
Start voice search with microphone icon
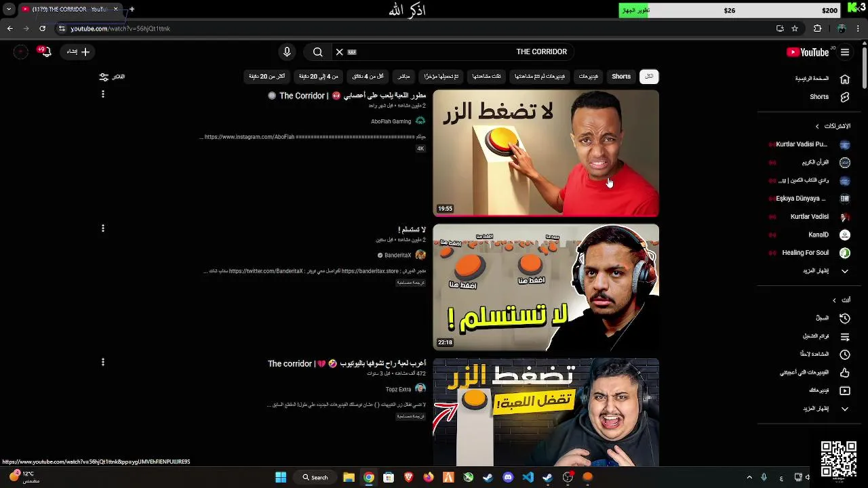tap(287, 52)
